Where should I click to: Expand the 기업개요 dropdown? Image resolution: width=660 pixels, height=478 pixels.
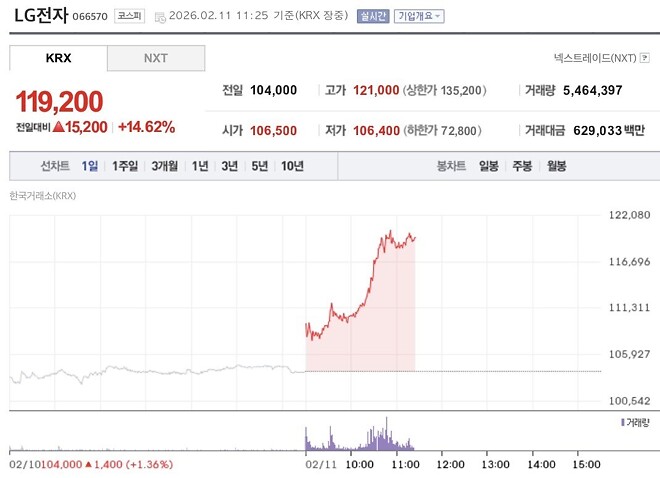(419, 16)
